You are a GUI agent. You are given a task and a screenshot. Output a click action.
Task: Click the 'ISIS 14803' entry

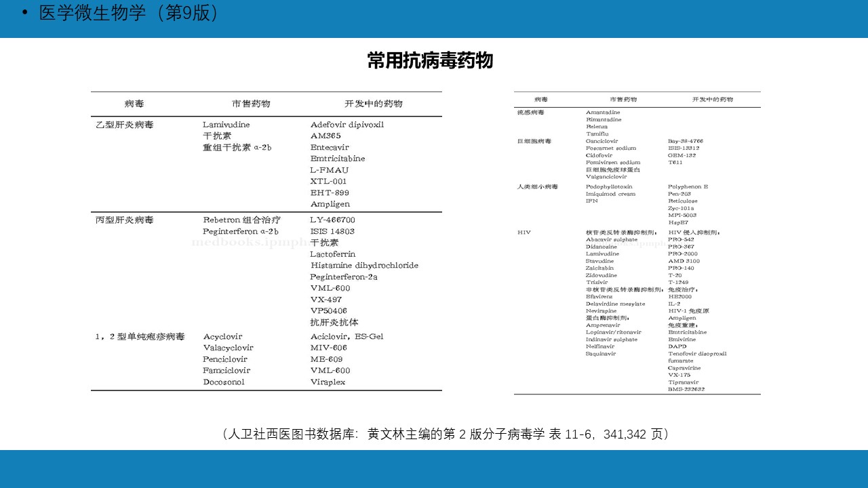click(332, 231)
